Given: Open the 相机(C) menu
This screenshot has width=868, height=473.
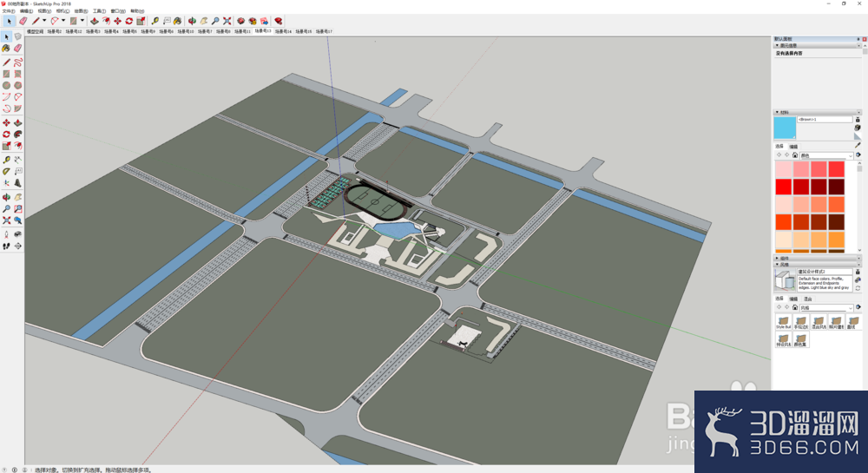Looking at the screenshot, I should coord(62,11).
